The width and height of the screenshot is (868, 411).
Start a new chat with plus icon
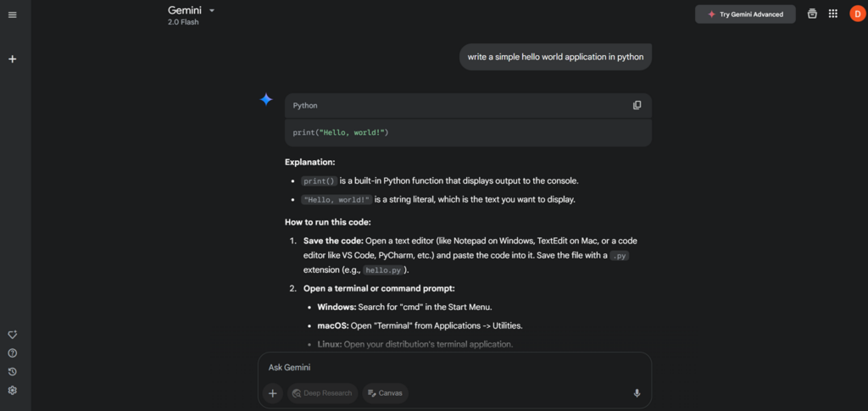coord(13,59)
